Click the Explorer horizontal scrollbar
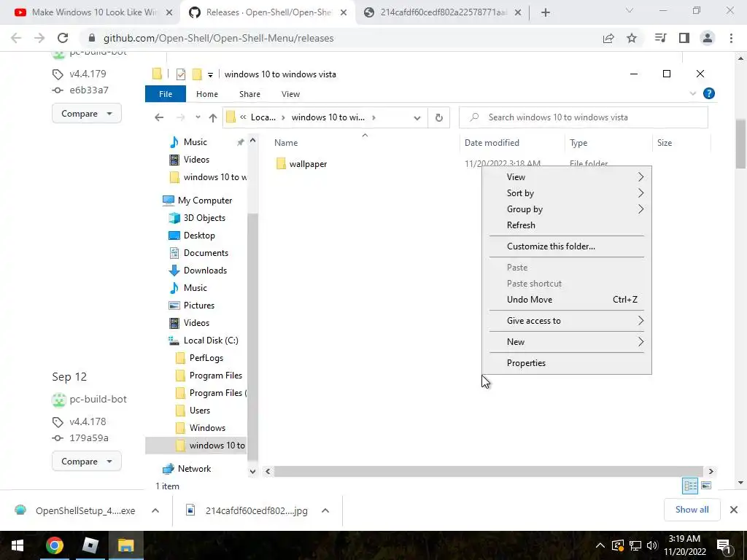The height and width of the screenshot is (560, 747). 488,472
